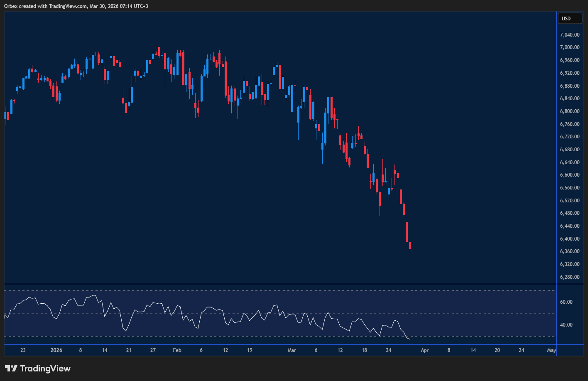Select the Apr label on time axis
This screenshot has height=381, width=588.
[x=424, y=350]
